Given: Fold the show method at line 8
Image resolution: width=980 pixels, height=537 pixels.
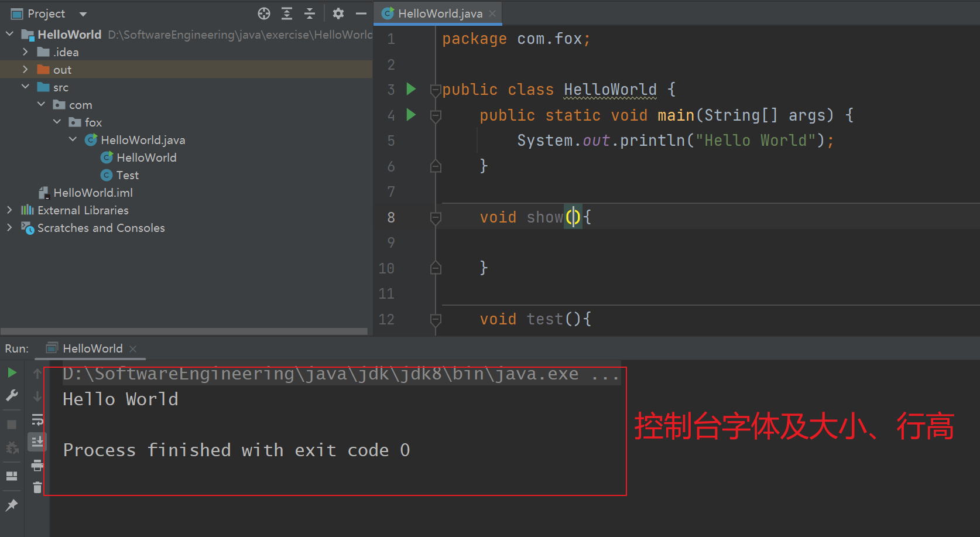Looking at the screenshot, I should [x=436, y=218].
